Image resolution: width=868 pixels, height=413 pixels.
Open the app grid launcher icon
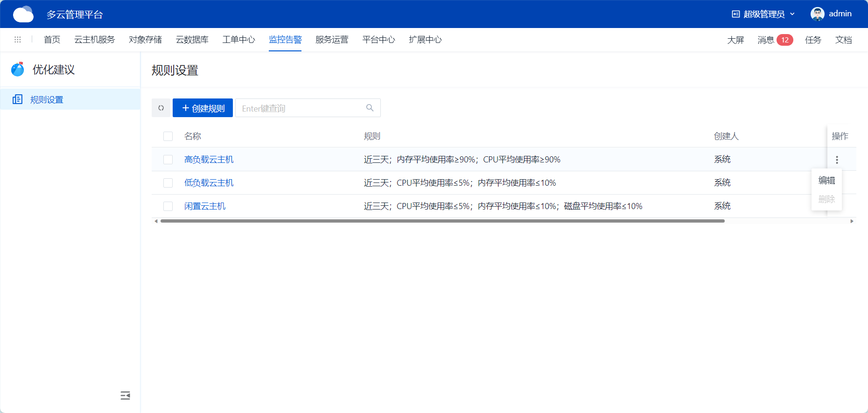tap(18, 40)
